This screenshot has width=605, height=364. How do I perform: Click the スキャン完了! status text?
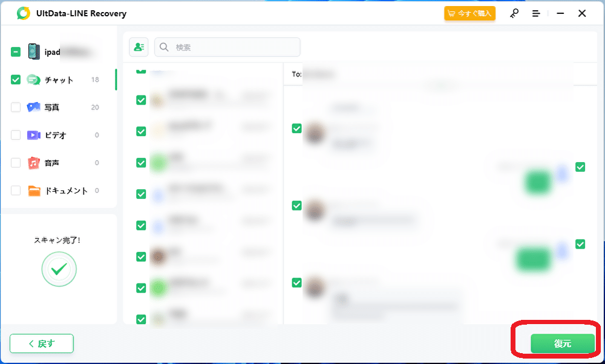(57, 240)
